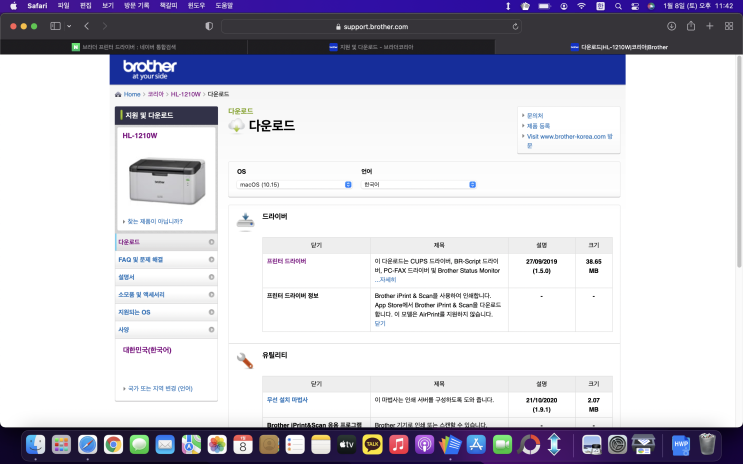Viewport: 743px width, 464px height.
Task: Click the page vertical scrollbar
Action: pos(739,161)
